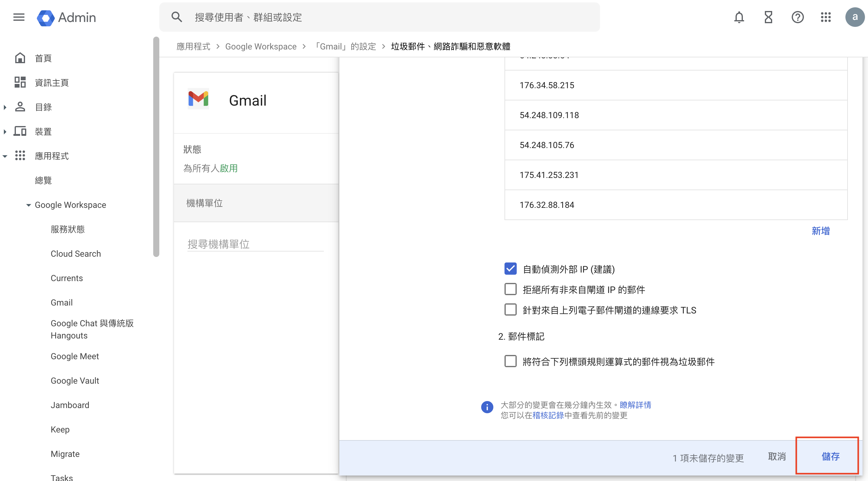Uncheck 自動偵測外部 IP (建議)
Image resolution: width=868 pixels, height=481 pixels.
pos(511,269)
